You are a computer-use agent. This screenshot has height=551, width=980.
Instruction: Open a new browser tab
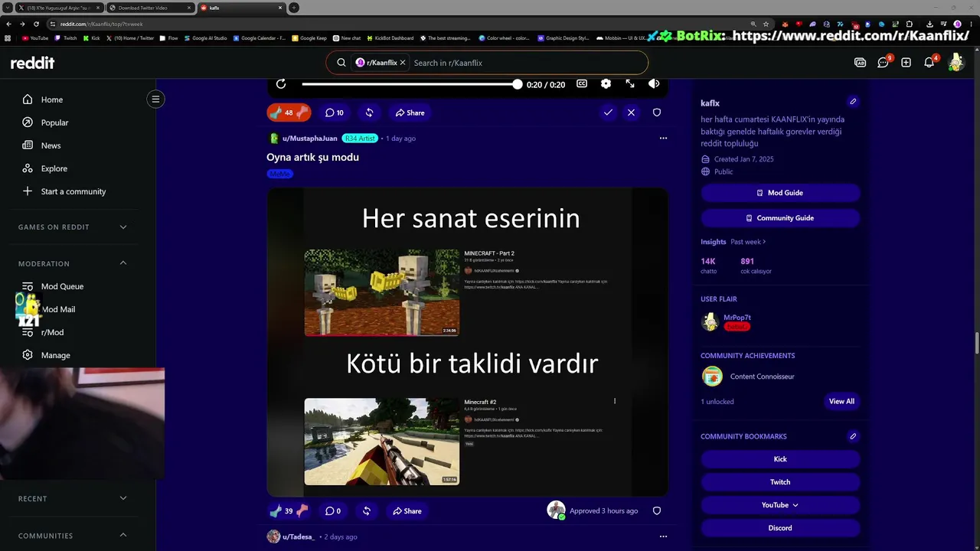coord(294,8)
